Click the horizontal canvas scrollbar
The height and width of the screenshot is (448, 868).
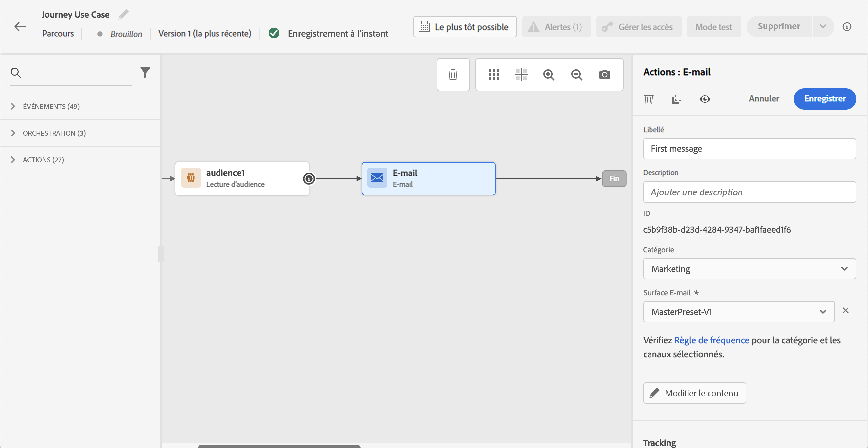pyautogui.click(x=279, y=446)
